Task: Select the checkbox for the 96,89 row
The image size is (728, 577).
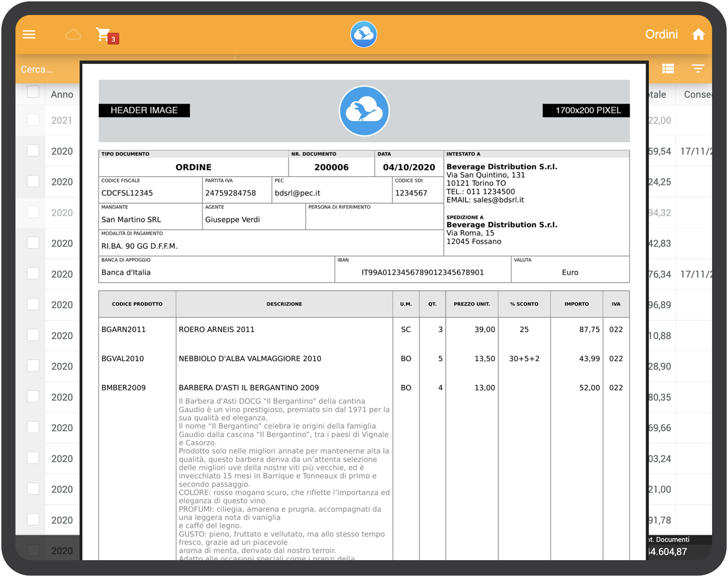Action: [33, 304]
